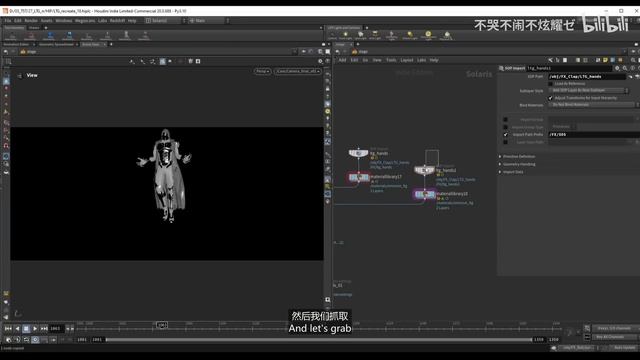The width and height of the screenshot is (640, 360).
Task: Open the camera selection dropdown in the viewport
Action: click(298, 71)
